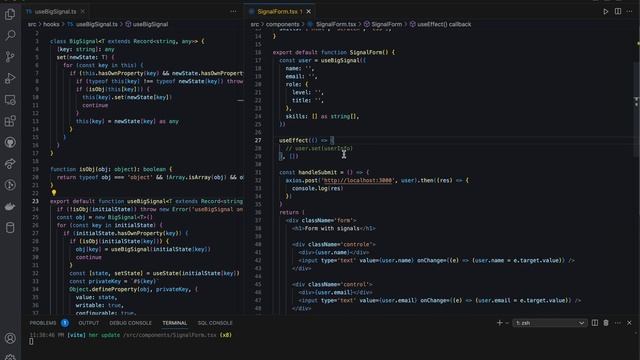Click the commented 'user.set(userInfo)' line
This screenshot has height=360, width=640.
pos(319,148)
